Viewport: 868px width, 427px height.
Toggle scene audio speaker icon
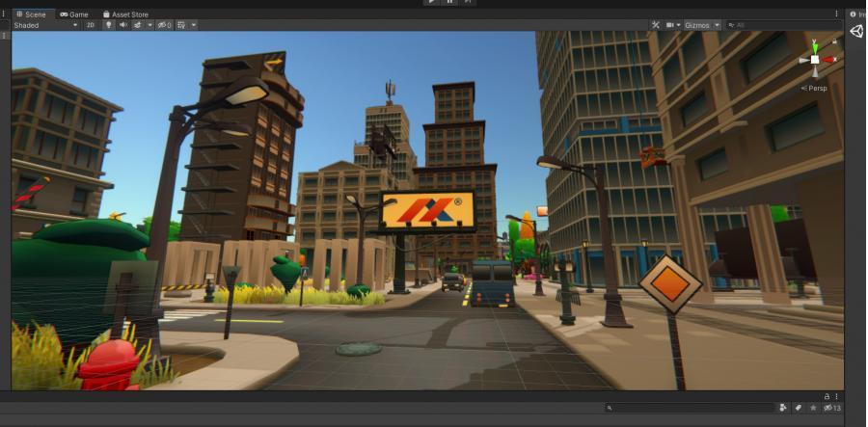click(x=122, y=25)
